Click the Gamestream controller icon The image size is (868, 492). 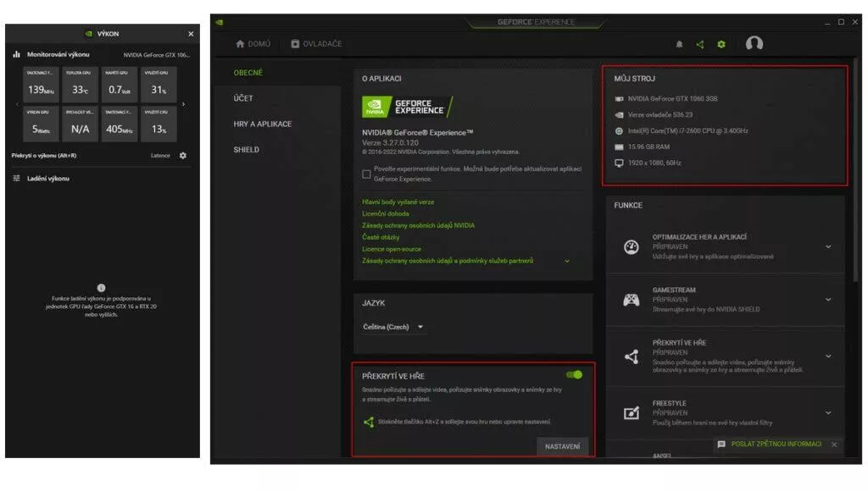tap(631, 300)
